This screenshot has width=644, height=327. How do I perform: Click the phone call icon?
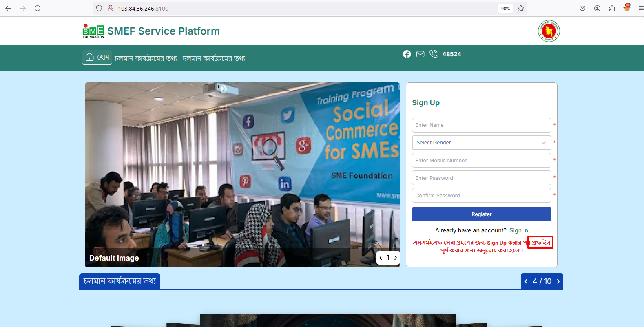click(x=434, y=54)
